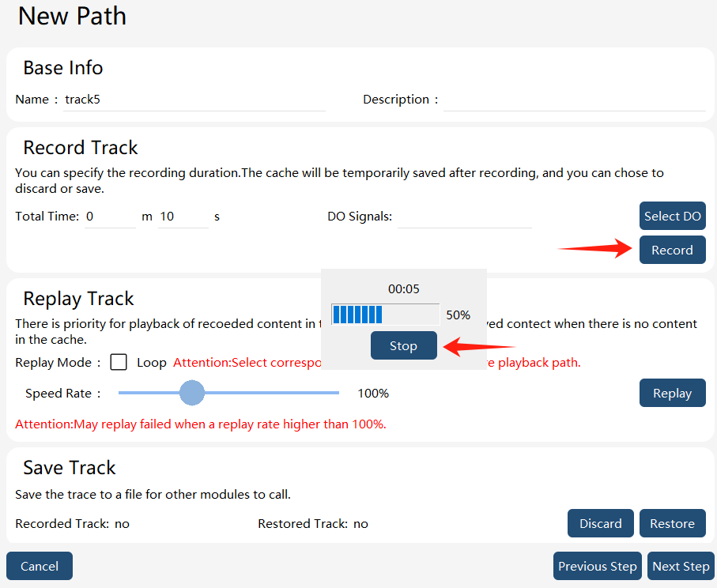The height and width of the screenshot is (588, 717).
Task: Stop the recording in progress
Action: pyautogui.click(x=403, y=345)
